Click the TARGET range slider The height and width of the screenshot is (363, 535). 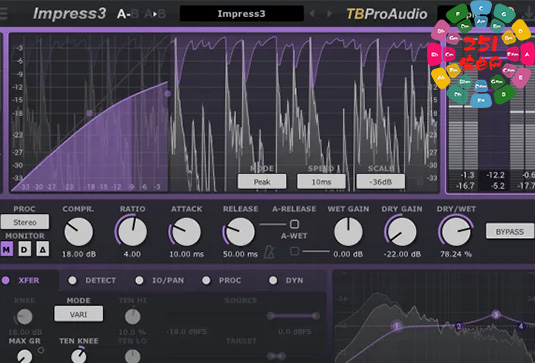pyautogui.click(x=276, y=356)
